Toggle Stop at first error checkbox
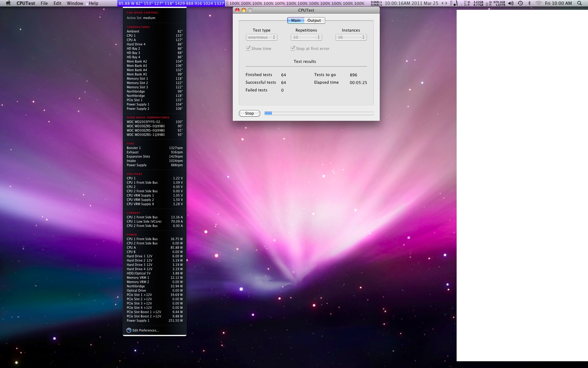The image size is (588, 368). coord(293,48)
